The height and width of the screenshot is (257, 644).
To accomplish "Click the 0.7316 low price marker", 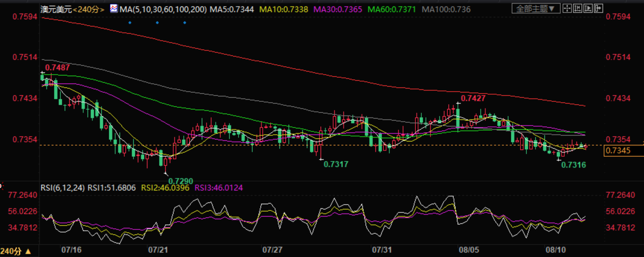I will click(x=574, y=165).
